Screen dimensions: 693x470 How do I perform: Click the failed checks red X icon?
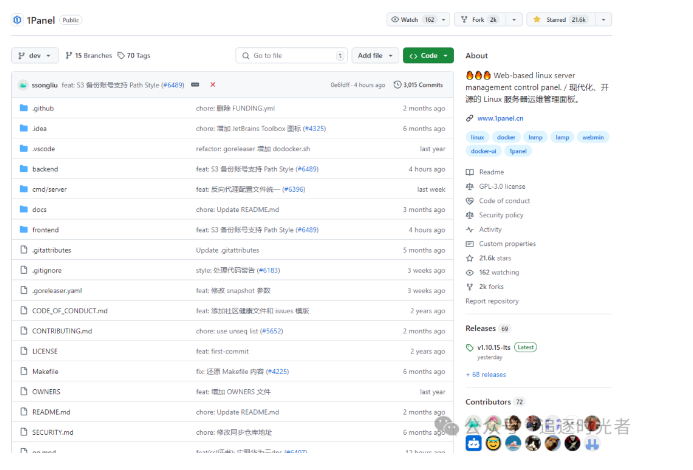point(213,84)
